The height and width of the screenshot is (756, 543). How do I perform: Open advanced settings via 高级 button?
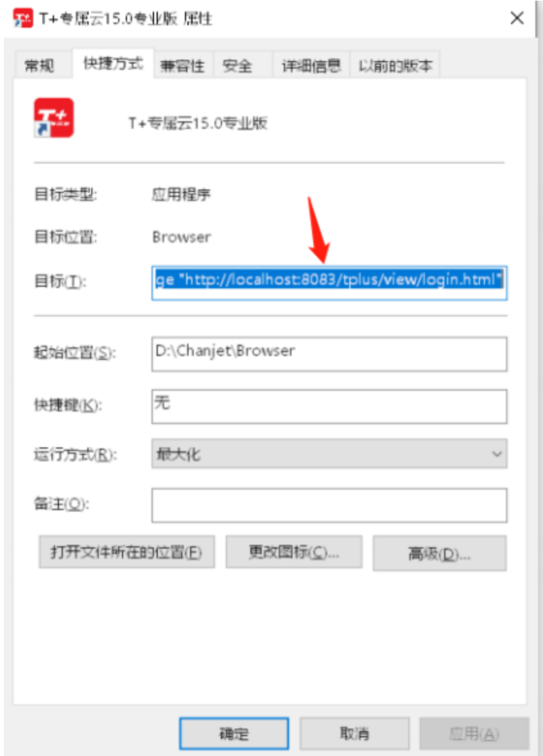(x=439, y=553)
